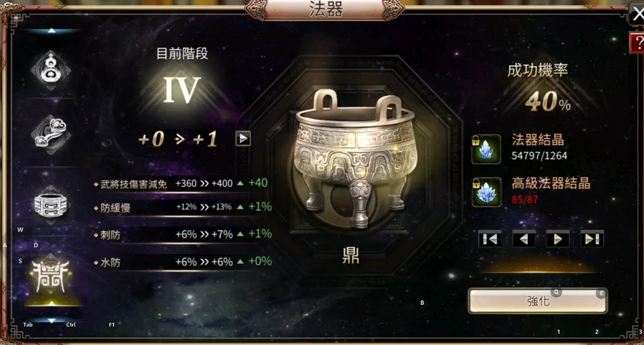
Task: Toggle the lock on 高級法器結晶
Action: click(x=476, y=182)
